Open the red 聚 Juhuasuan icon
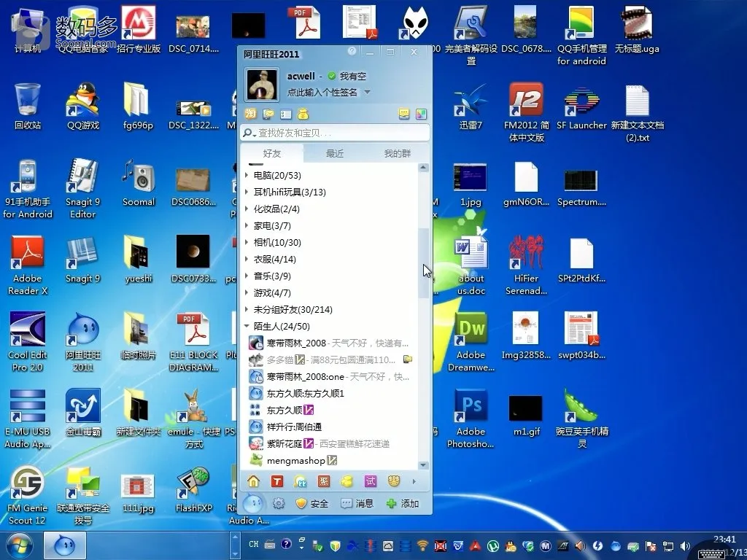Image resolution: width=747 pixels, height=560 pixels. (323, 481)
